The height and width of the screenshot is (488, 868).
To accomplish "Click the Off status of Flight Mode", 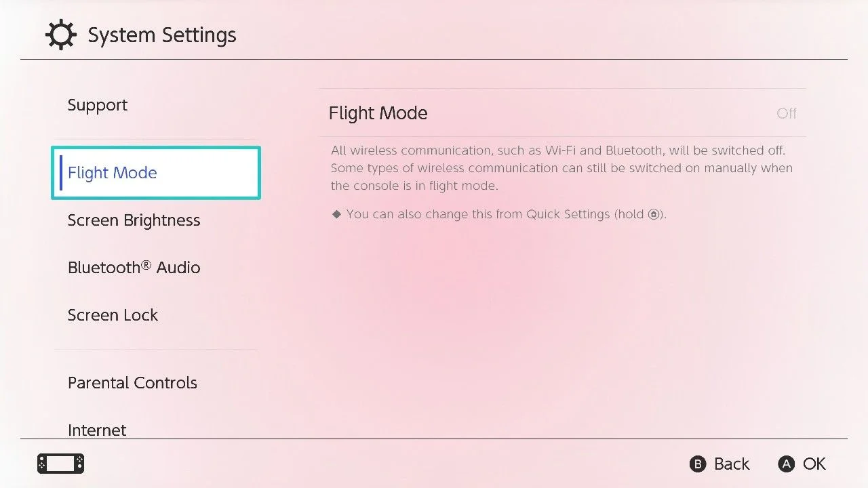I will point(787,113).
